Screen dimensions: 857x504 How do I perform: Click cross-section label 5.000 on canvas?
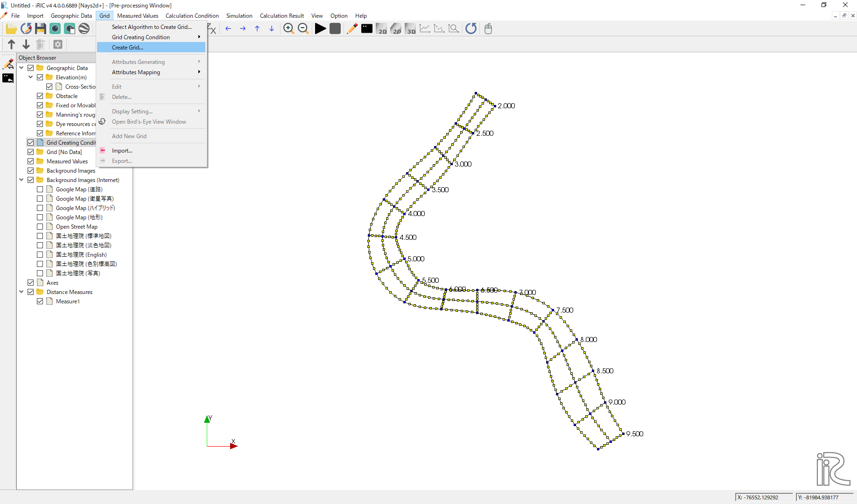point(416,259)
